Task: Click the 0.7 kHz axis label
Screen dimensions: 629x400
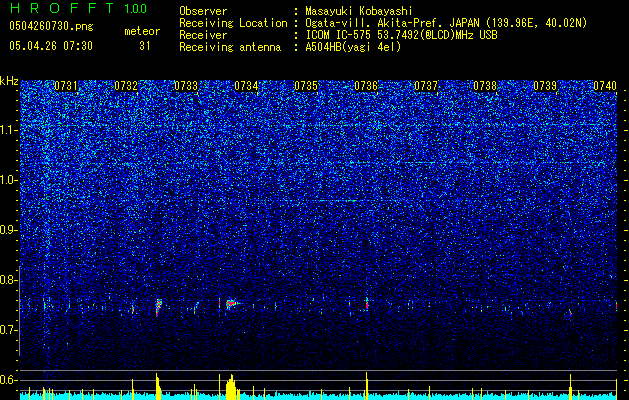Action: tap(9, 330)
